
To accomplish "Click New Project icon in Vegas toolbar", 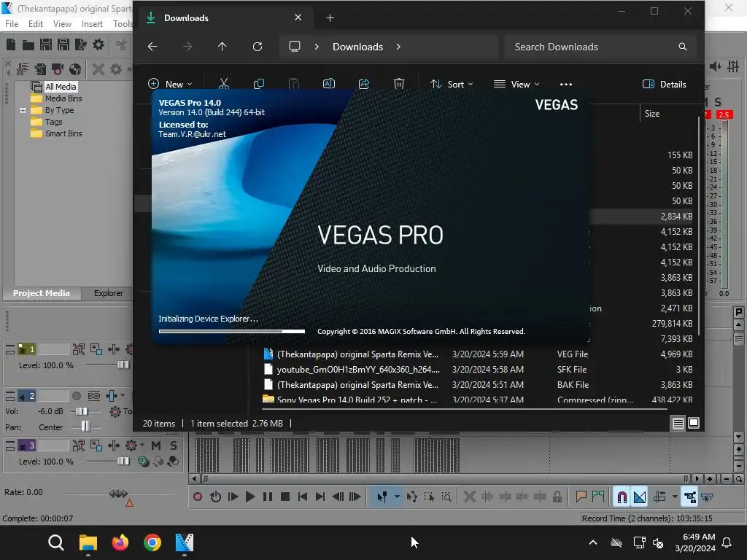I will [11, 44].
